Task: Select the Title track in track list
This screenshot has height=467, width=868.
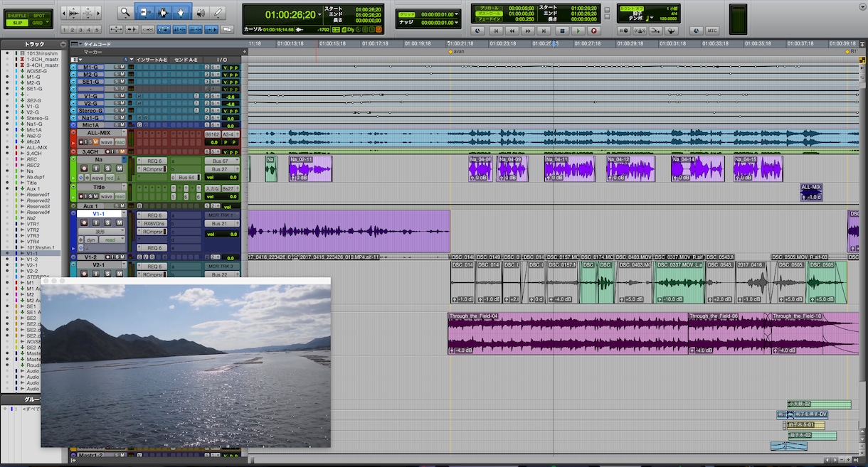Action: [31, 183]
